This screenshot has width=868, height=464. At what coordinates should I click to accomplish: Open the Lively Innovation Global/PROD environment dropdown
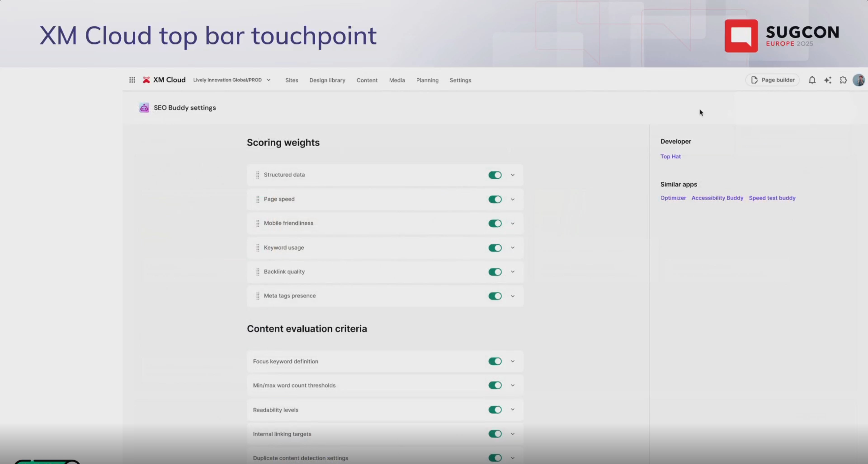(232, 80)
